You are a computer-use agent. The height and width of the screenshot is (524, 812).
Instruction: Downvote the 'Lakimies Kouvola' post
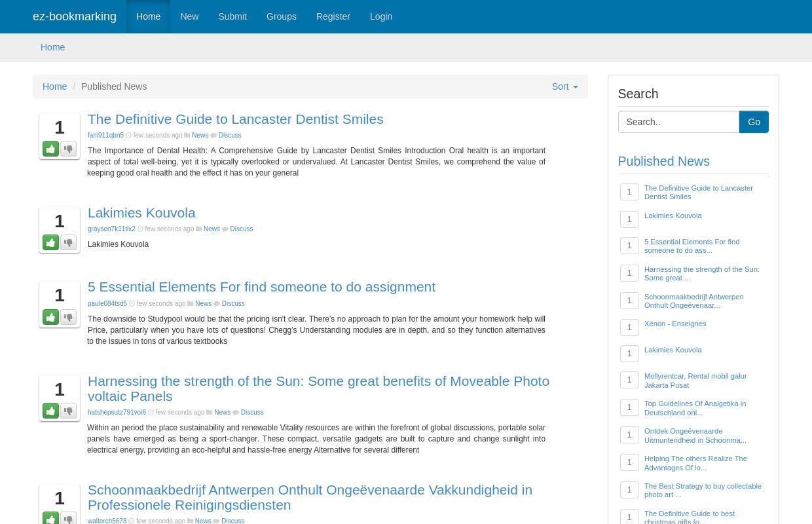(x=68, y=242)
